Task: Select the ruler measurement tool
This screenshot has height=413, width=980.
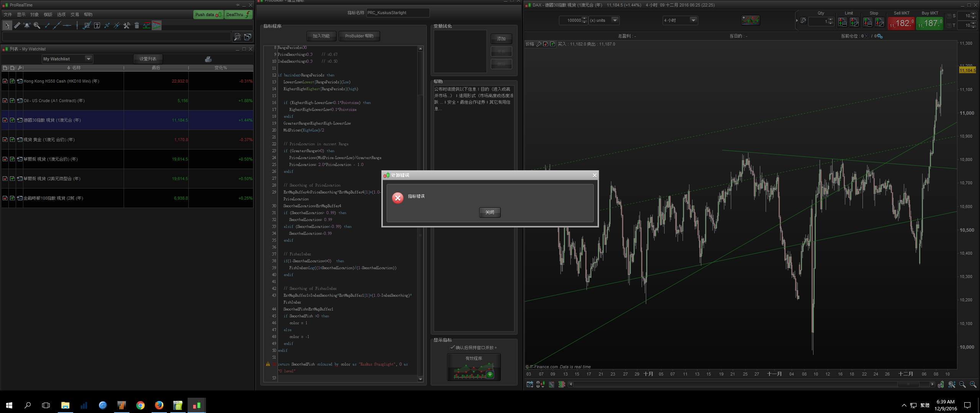Action: pyautogui.click(x=17, y=26)
